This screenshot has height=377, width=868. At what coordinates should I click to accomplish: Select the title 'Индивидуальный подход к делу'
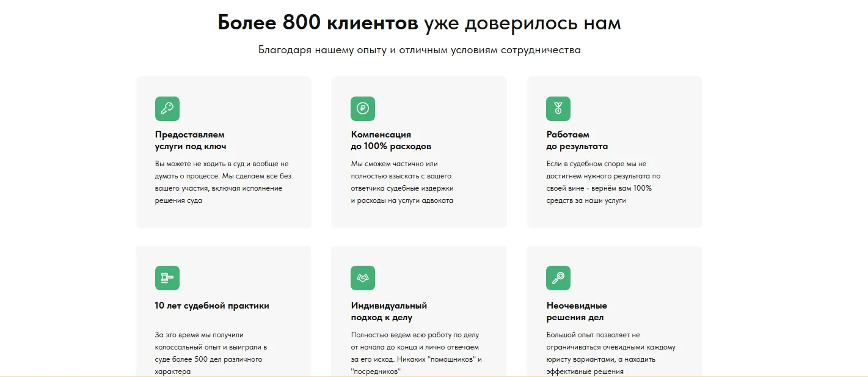[x=389, y=312]
